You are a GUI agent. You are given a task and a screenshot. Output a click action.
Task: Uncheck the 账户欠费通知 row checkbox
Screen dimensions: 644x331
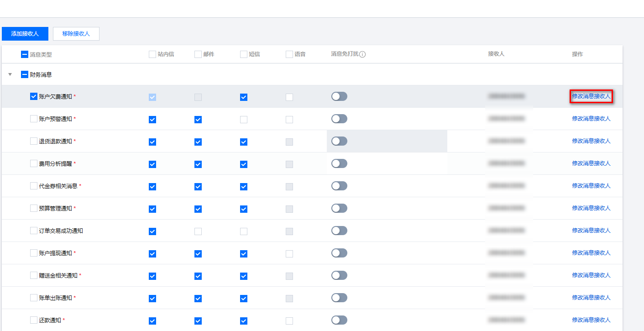34,96
